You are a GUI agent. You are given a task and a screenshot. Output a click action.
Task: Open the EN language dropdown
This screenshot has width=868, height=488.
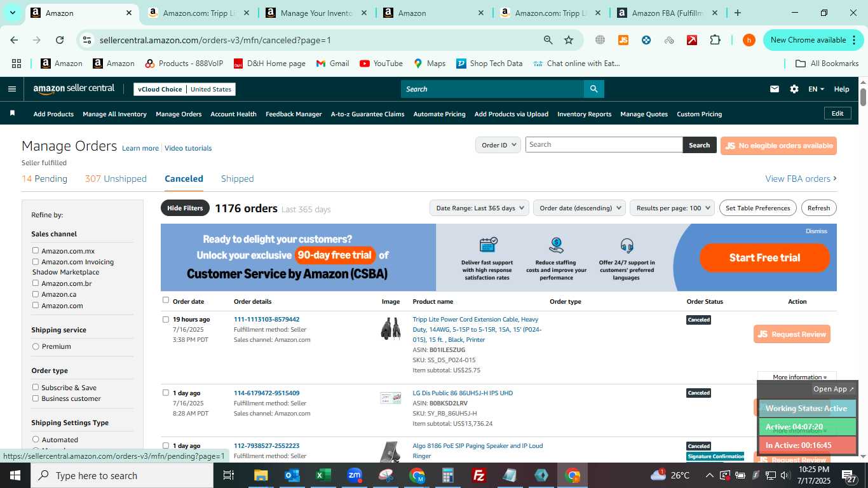[x=817, y=89]
